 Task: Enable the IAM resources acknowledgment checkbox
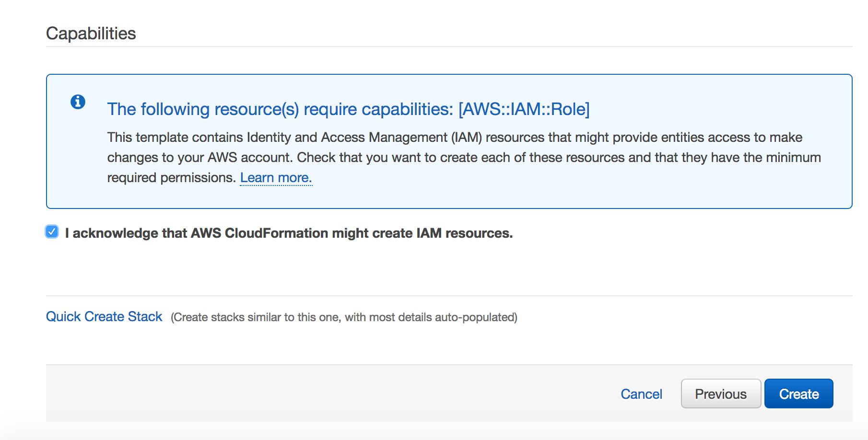(x=51, y=232)
